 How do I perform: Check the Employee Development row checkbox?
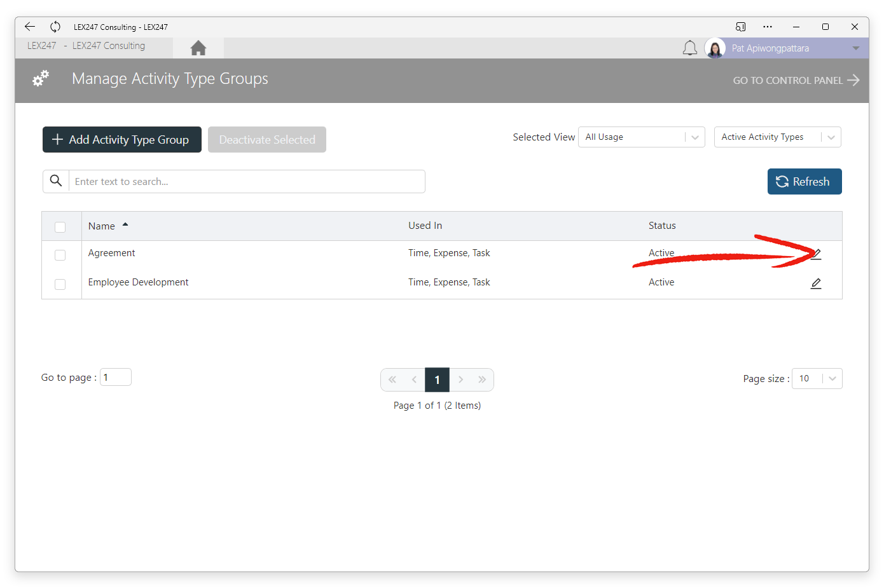[60, 284]
